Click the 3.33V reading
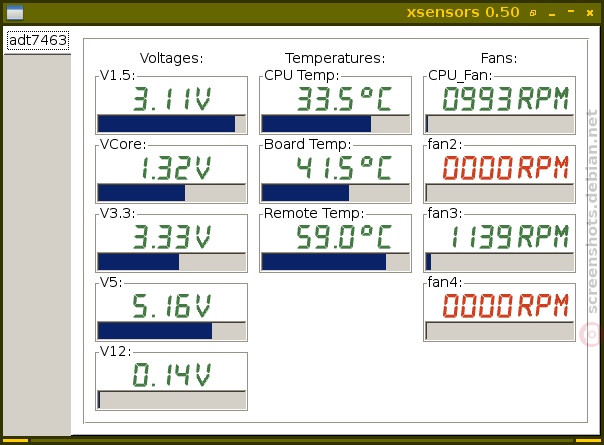 pyautogui.click(x=172, y=237)
